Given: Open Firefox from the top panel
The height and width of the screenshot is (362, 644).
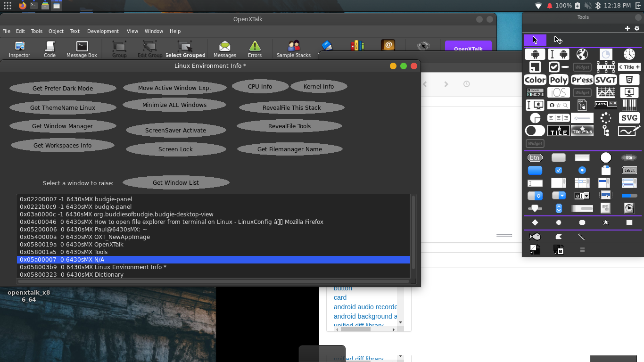Looking at the screenshot, I should pos(22,6).
